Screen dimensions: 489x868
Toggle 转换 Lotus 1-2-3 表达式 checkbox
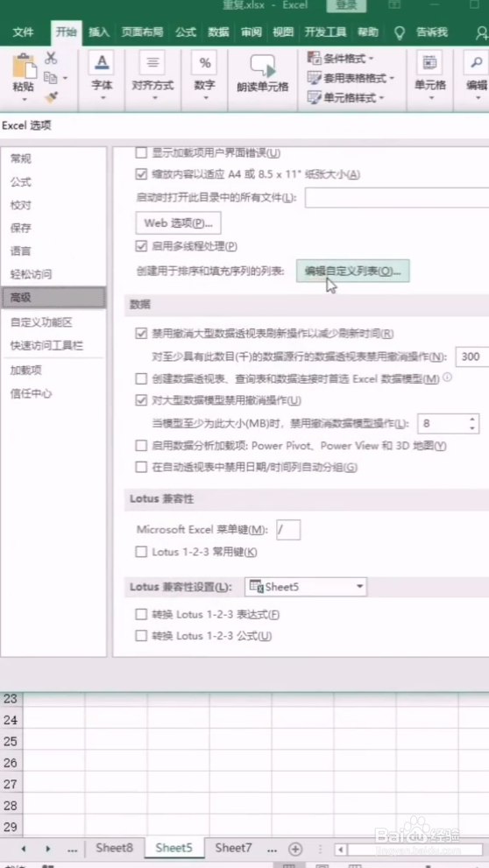[x=141, y=615]
